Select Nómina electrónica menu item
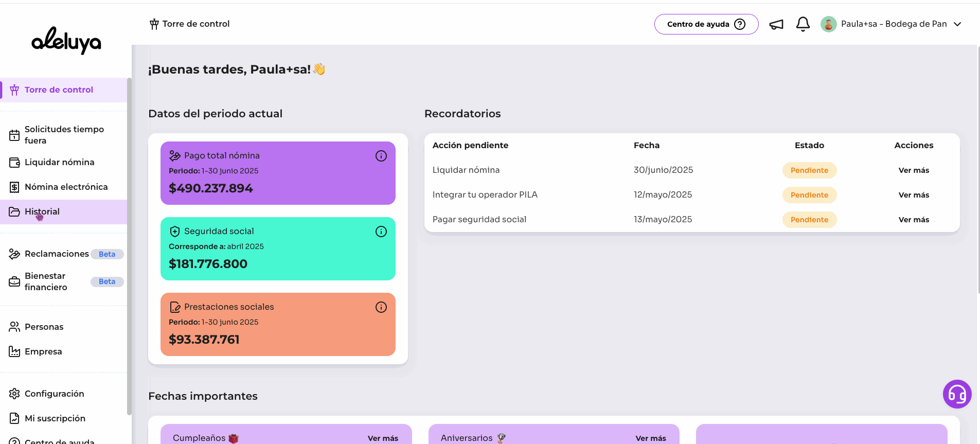 coord(66,187)
